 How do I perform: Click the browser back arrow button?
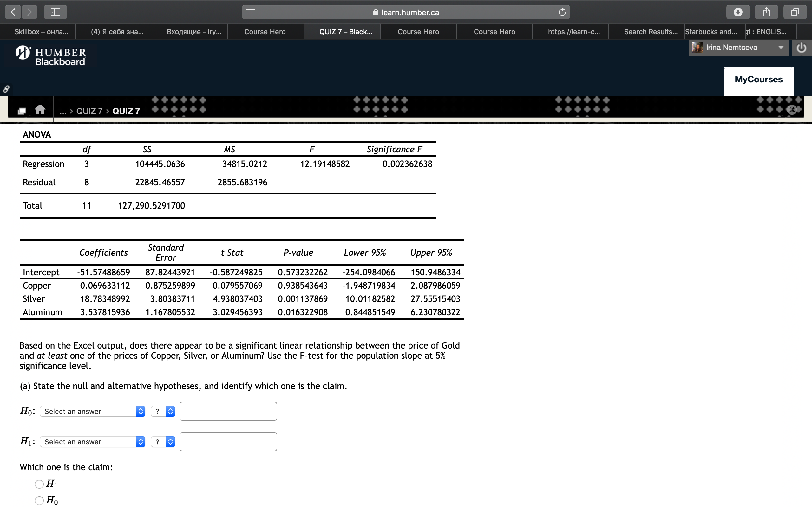13,12
